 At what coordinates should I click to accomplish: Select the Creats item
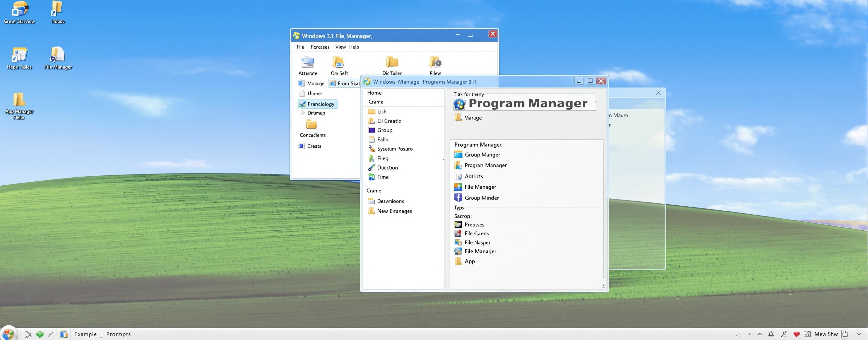tap(310, 146)
